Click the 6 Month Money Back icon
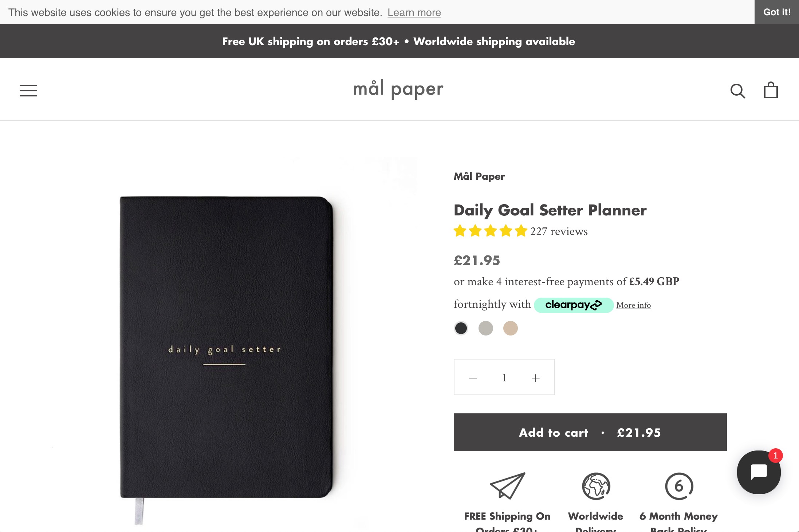The height and width of the screenshot is (532, 799). click(x=679, y=487)
